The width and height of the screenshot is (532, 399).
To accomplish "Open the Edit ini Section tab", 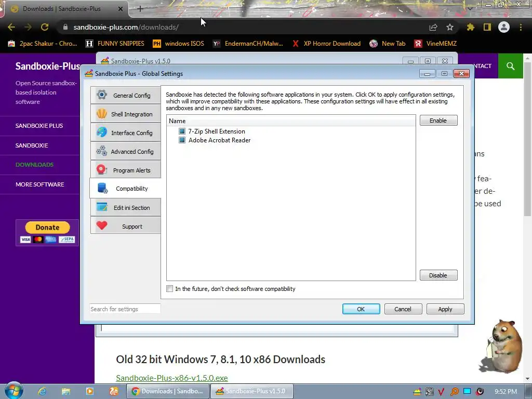I will click(125, 207).
